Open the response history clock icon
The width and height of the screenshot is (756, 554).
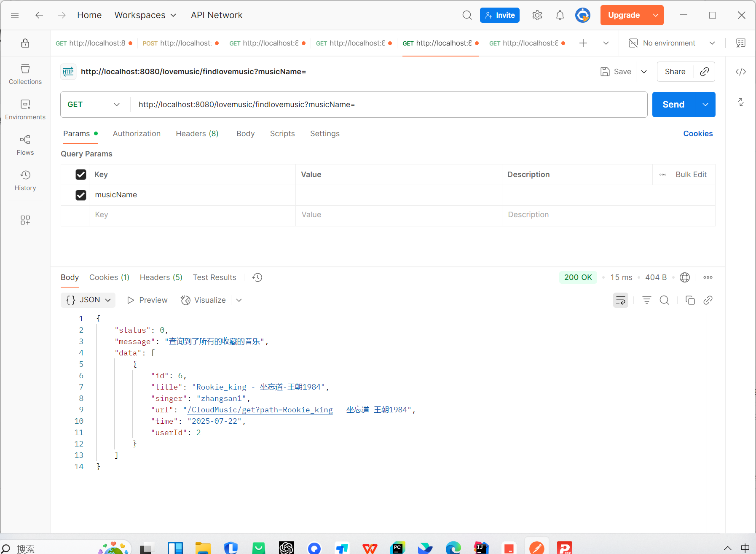[x=257, y=277]
